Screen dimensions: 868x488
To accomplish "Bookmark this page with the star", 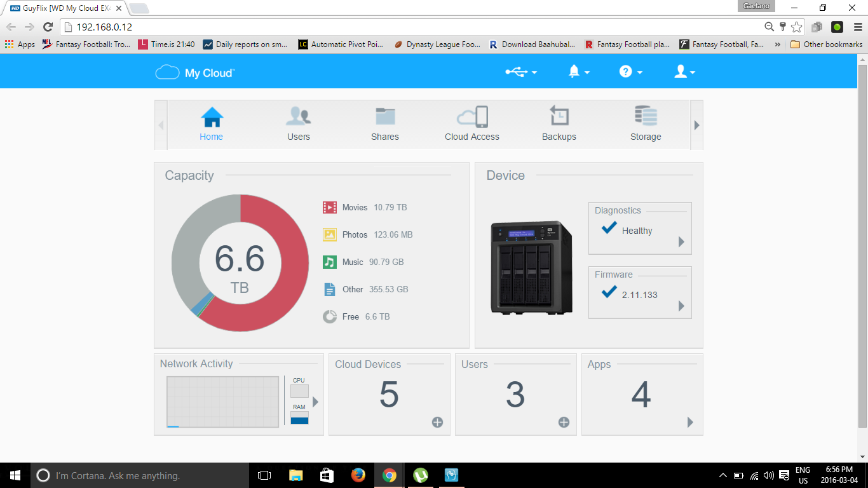I will tap(797, 27).
